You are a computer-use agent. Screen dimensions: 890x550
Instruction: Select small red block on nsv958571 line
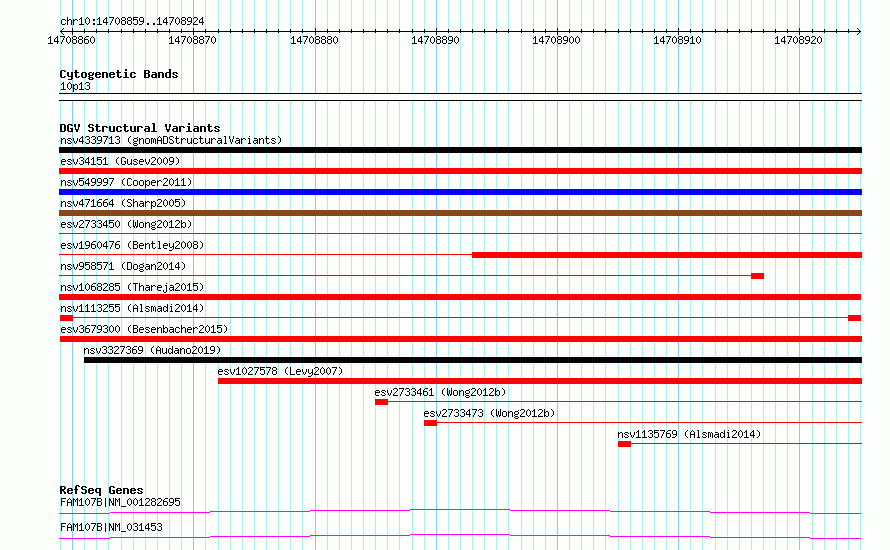[x=757, y=276]
